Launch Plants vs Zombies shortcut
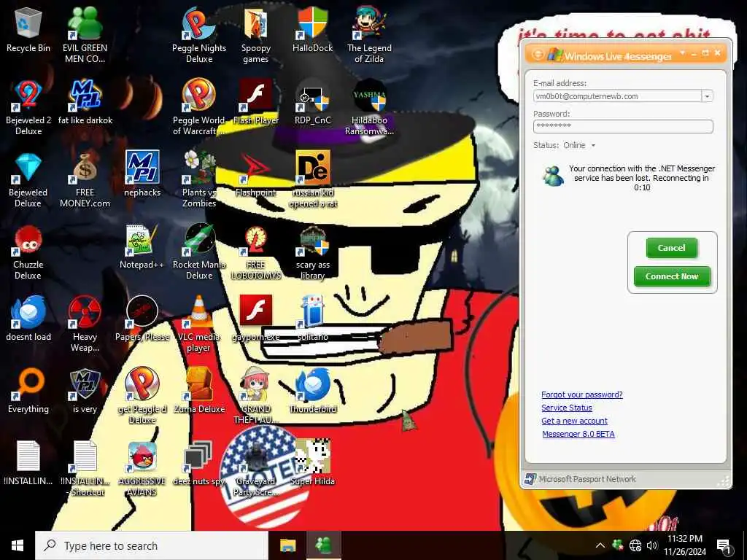This screenshot has width=747, height=560. [x=199, y=179]
